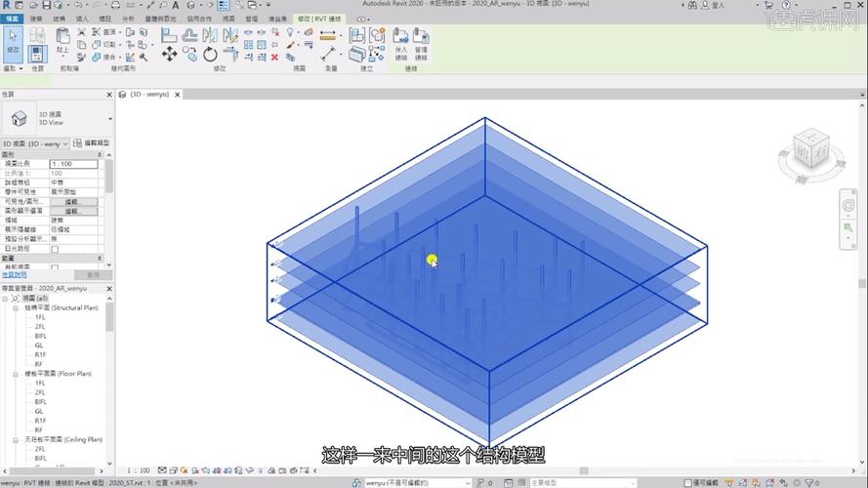
Task: Click Edit button for Graphic Display Options
Action: tap(73, 212)
